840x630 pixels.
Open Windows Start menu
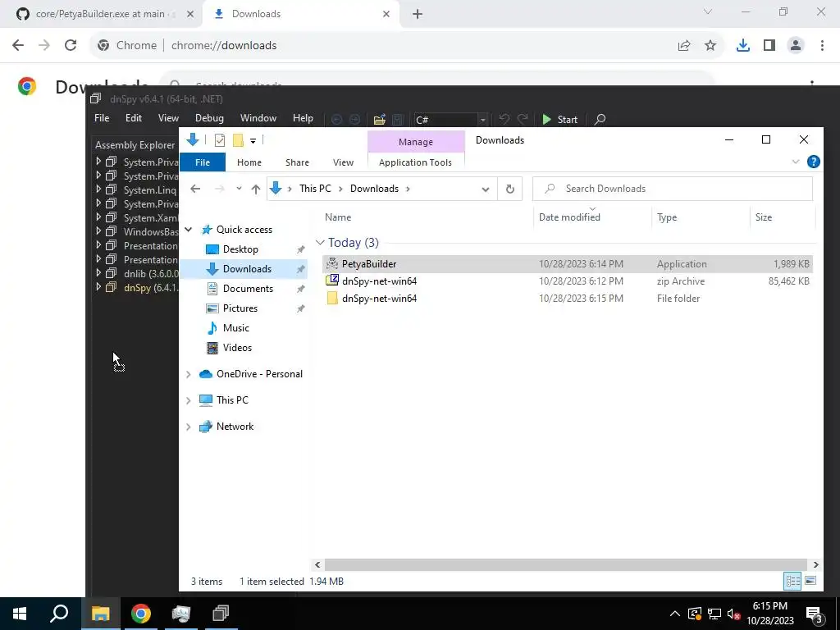point(20,614)
